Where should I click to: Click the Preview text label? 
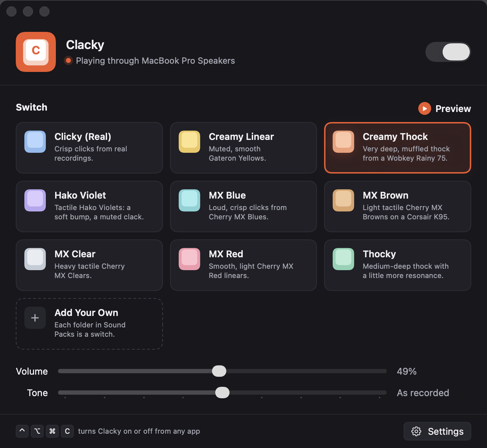(453, 109)
